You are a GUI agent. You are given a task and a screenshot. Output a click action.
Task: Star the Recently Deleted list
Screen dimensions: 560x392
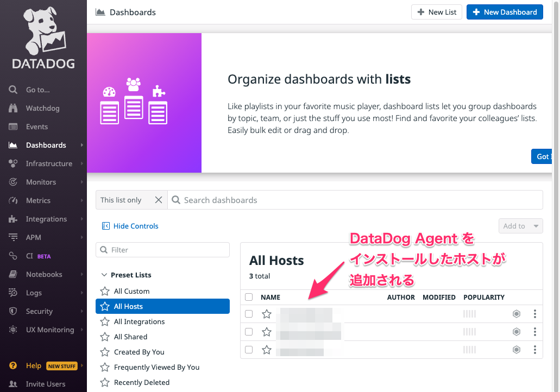105,383
